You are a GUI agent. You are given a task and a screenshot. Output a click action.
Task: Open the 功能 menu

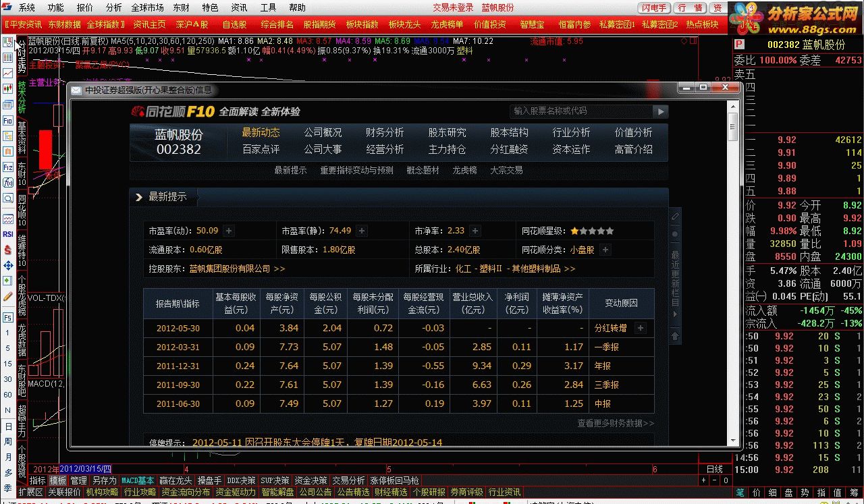(x=56, y=7)
